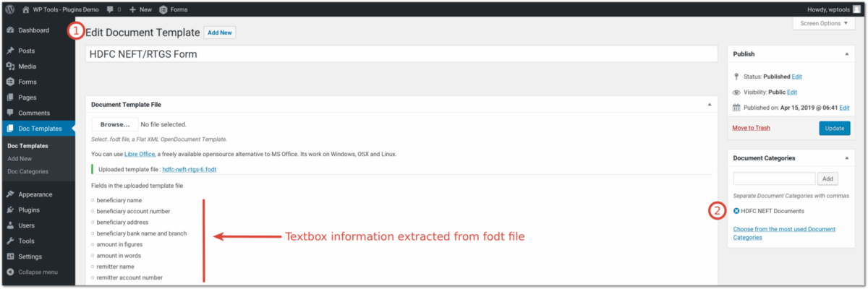Collapse the admin sidebar menu

(36, 272)
